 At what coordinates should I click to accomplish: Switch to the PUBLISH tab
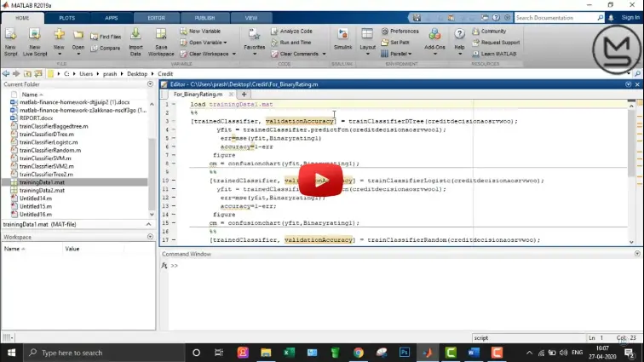tap(204, 17)
